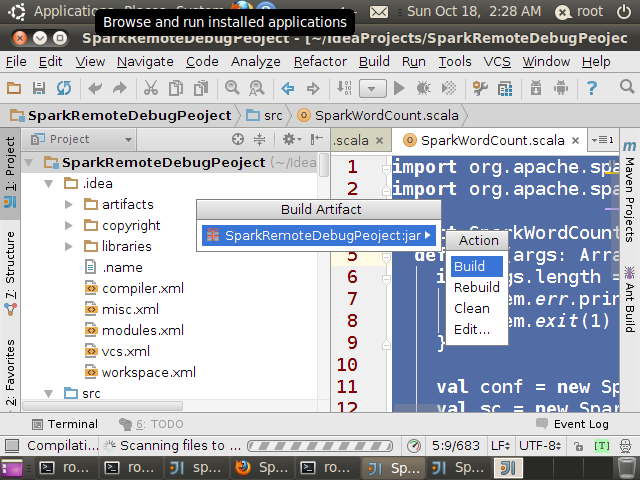Image resolution: width=640 pixels, height=480 pixels.
Task: Toggle the 2: Favorites side tool window
Action: pos(10,371)
